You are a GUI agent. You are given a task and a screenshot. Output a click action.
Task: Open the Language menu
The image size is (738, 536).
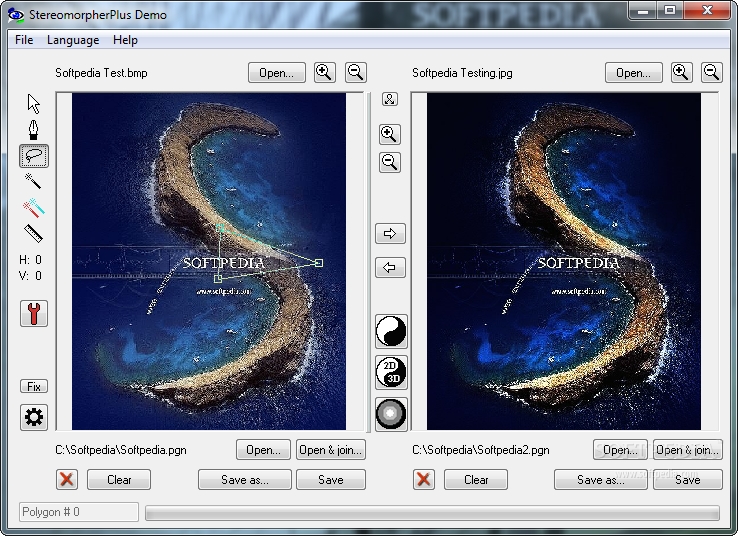73,40
